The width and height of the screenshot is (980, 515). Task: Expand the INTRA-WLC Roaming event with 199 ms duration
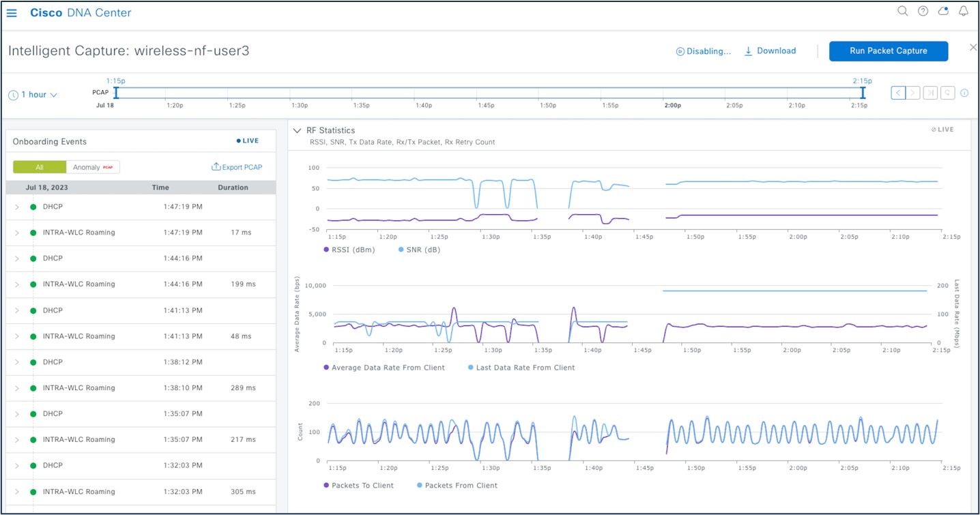coord(16,284)
